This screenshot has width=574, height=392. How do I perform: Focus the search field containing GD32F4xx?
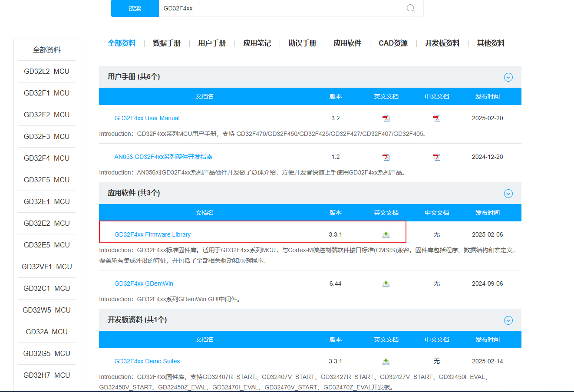click(278, 8)
